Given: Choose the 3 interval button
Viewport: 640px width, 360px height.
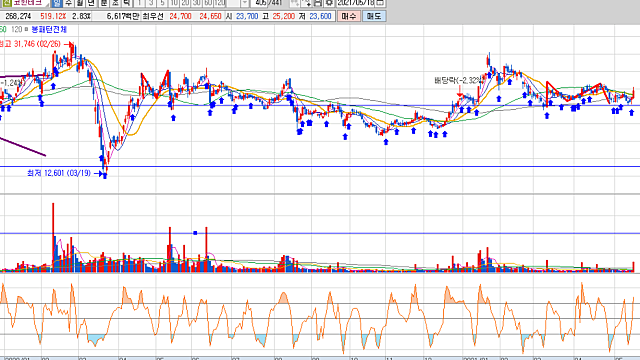Looking at the screenshot, I should pos(151,3).
